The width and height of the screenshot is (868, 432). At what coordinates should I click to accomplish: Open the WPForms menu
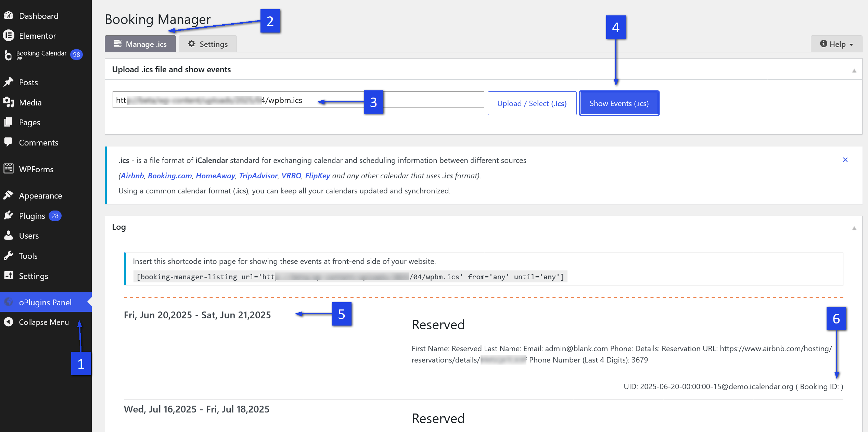[x=46, y=169]
